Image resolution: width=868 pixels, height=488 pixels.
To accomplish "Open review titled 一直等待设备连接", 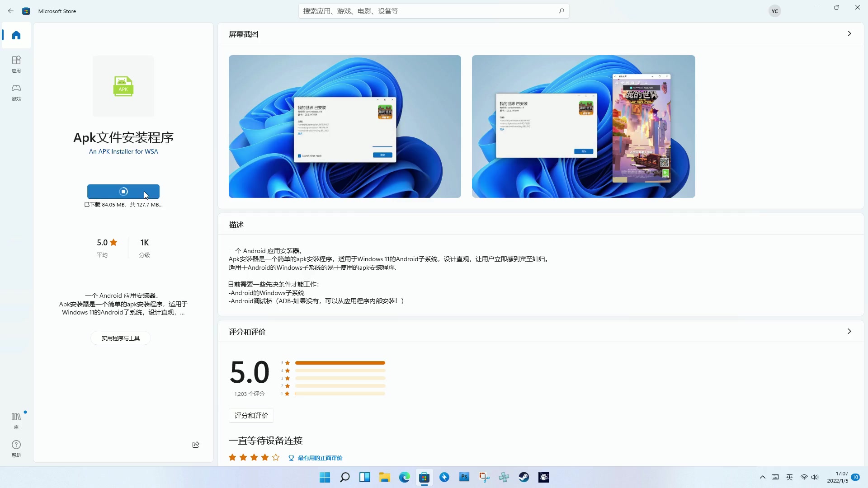I will click(266, 441).
